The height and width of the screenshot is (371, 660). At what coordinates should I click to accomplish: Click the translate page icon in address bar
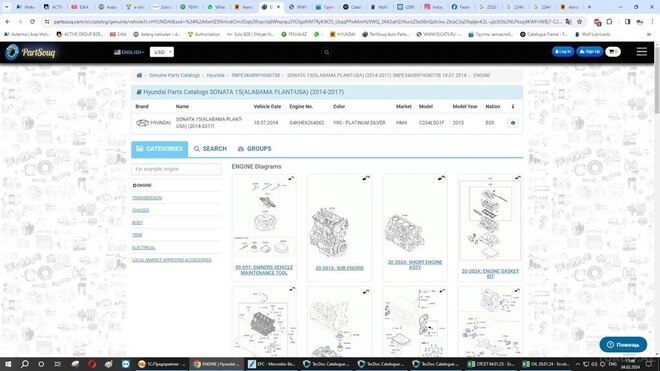(569, 21)
